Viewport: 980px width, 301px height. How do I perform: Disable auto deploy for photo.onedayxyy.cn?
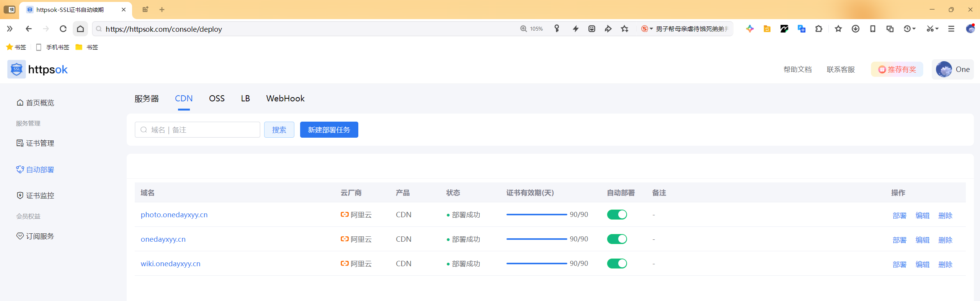pos(617,215)
